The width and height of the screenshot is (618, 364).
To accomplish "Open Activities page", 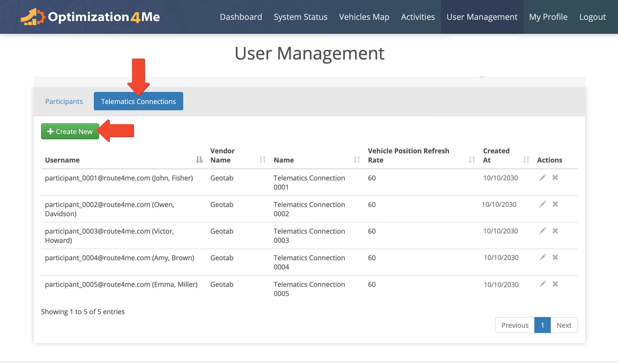I will (x=418, y=17).
